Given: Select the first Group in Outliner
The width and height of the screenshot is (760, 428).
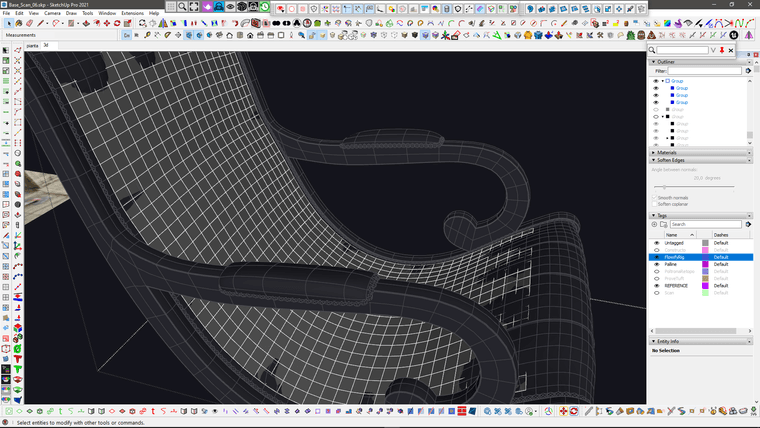Looking at the screenshot, I should click(x=677, y=81).
